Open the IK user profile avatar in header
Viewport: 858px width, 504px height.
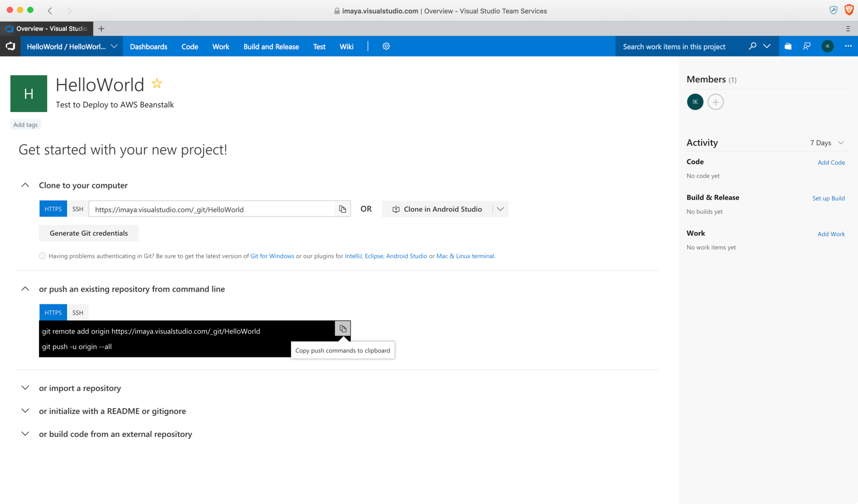tap(827, 46)
